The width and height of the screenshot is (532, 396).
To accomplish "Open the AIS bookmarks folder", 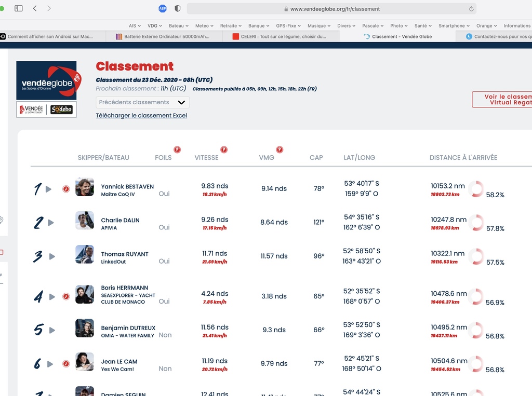I will point(135,26).
